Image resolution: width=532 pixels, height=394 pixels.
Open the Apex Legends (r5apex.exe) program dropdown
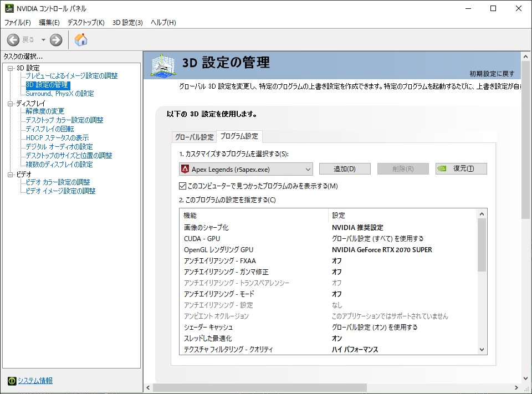[x=246, y=169]
